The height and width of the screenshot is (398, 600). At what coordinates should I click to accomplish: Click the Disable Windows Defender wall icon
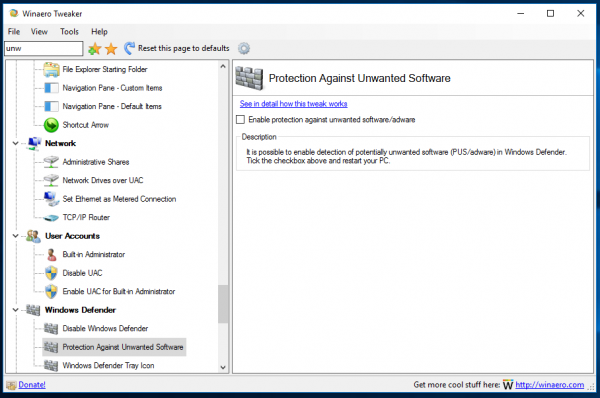click(x=51, y=329)
